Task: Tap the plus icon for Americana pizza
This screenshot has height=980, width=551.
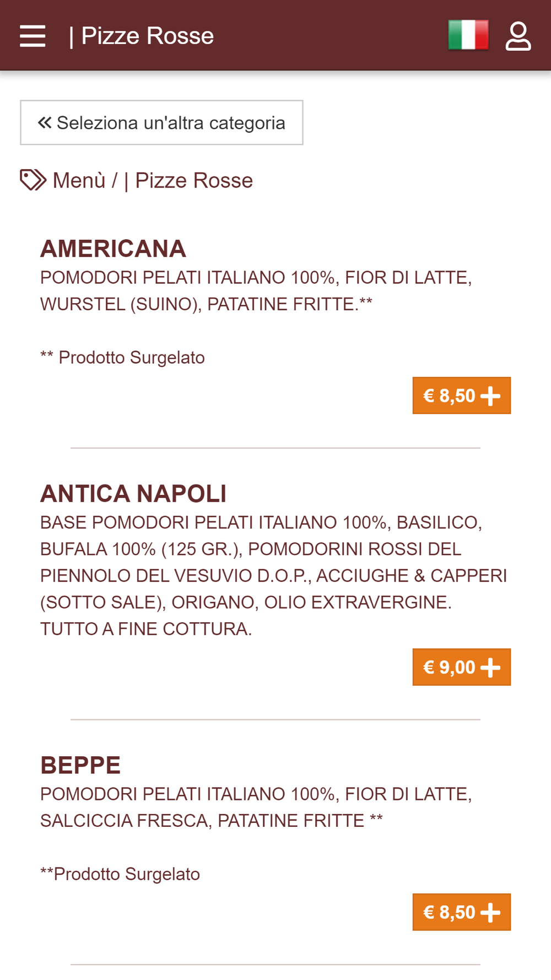Action: tap(490, 396)
